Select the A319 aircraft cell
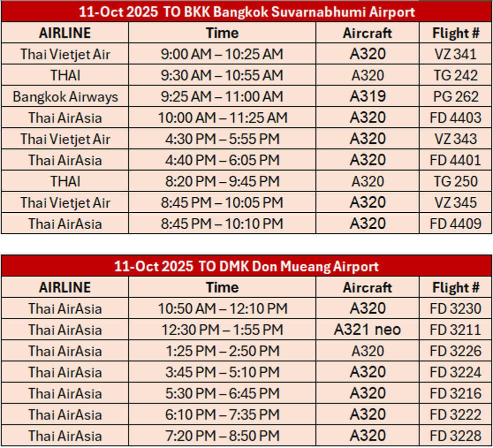Viewport: 493px width, 448px height. click(367, 96)
